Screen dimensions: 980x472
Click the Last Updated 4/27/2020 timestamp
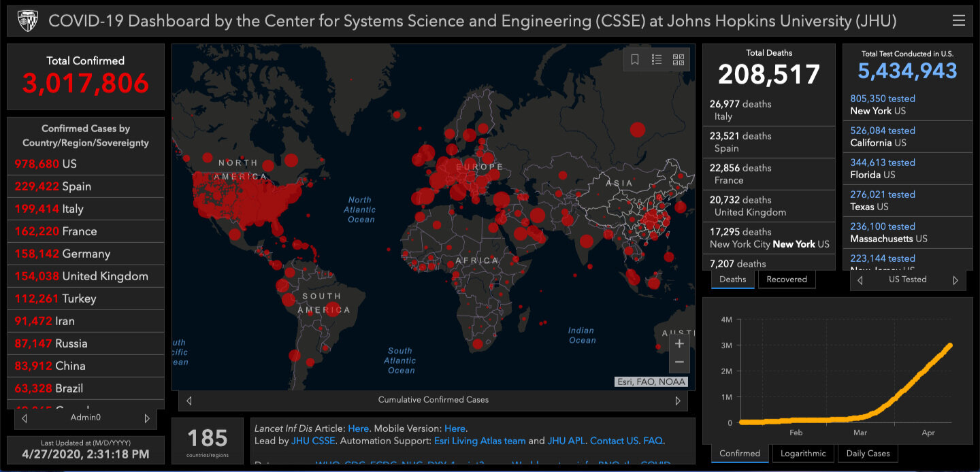tap(86, 454)
